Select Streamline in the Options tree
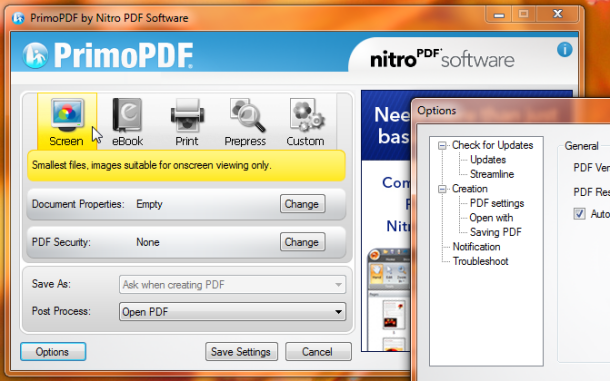610x381 pixels. (492, 174)
